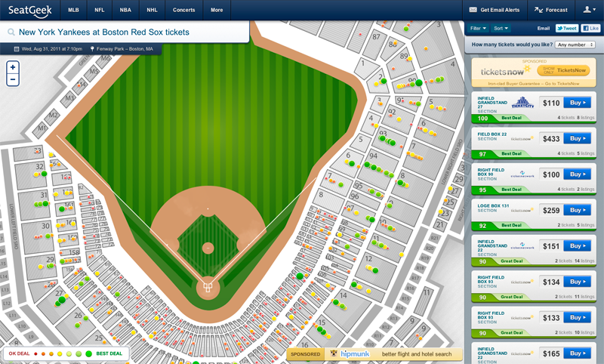Click the ticketsnow sponsored logo
Viewport: 604px width, 364px height.
tap(505, 71)
